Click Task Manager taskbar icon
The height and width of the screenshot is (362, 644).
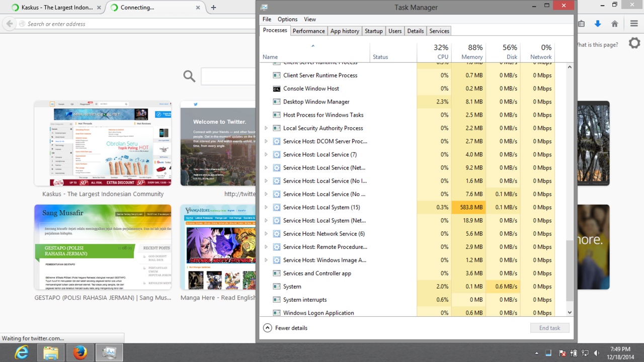tap(109, 353)
